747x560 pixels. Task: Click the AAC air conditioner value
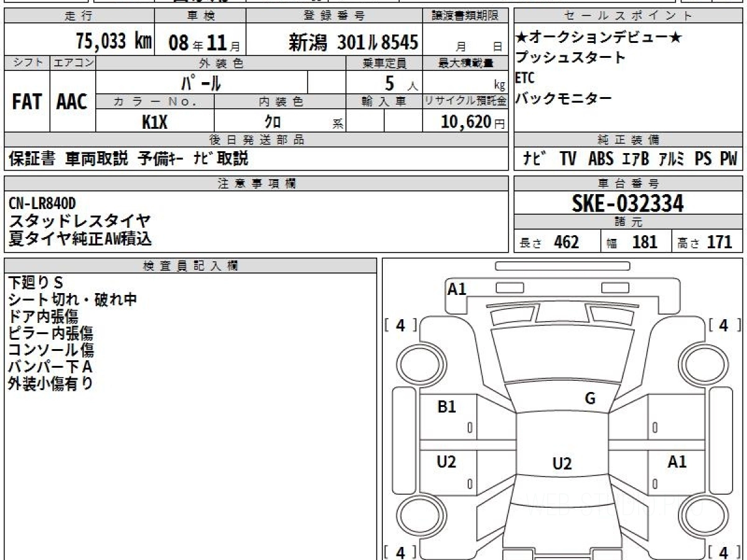pos(72,102)
